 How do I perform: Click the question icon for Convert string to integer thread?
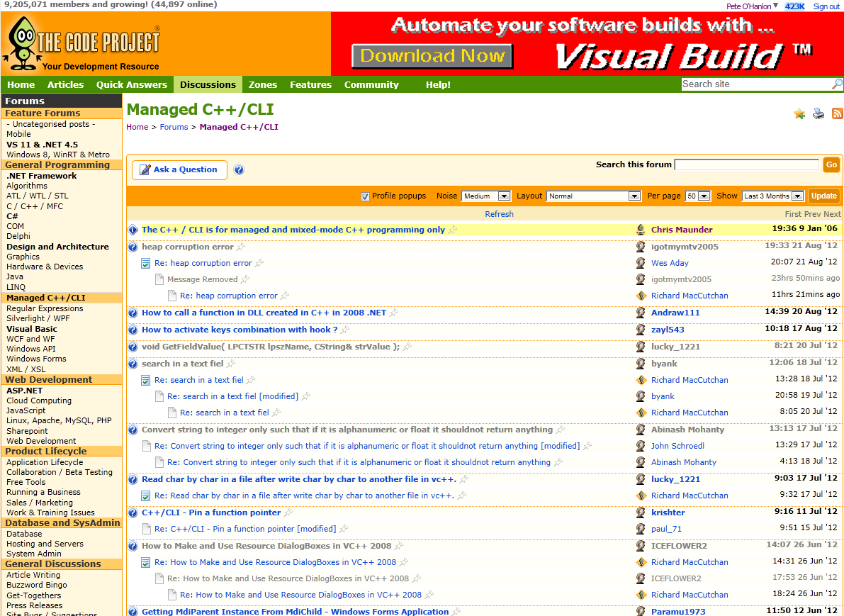pyautogui.click(x=133, y=430)
